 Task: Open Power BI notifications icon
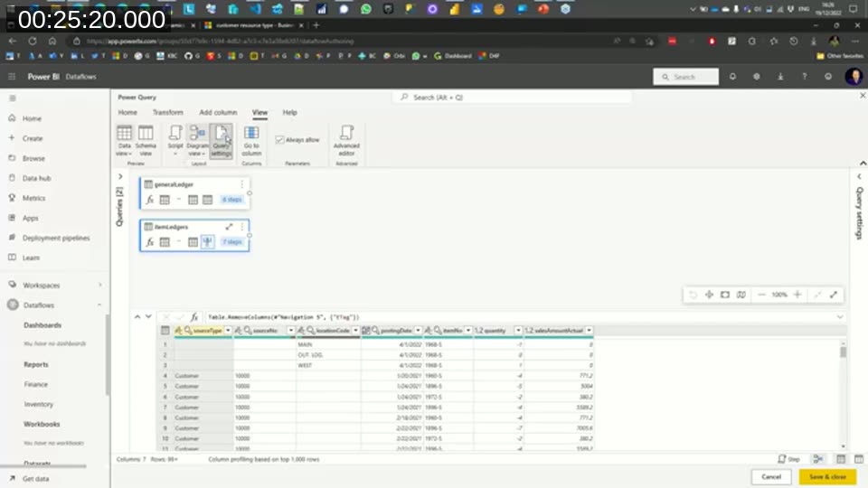(732, 76)
